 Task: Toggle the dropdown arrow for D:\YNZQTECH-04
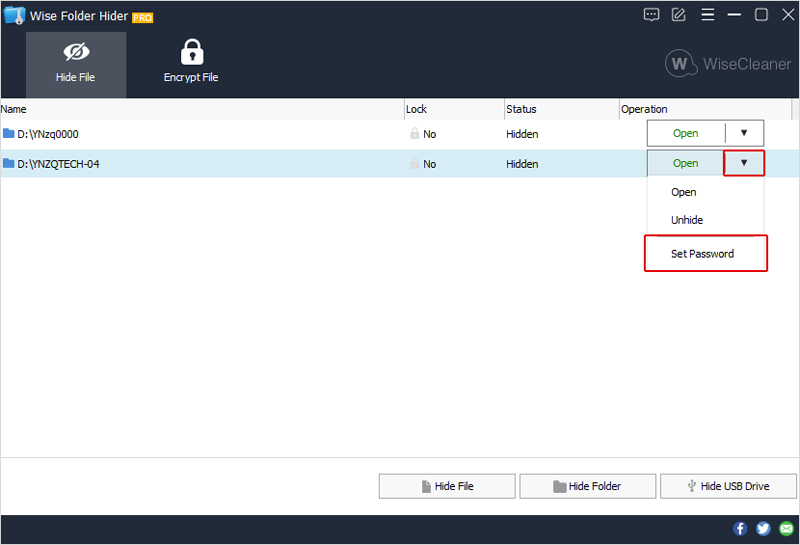[744, 163]
